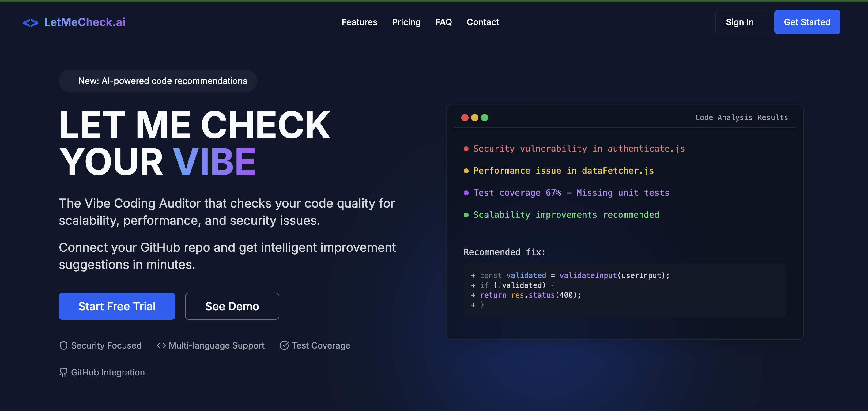Click the 'Connect your GitHub repo' paragraph
Viewport: 868px width, 411px height.
pyautogui.click(x=227, y=256)
